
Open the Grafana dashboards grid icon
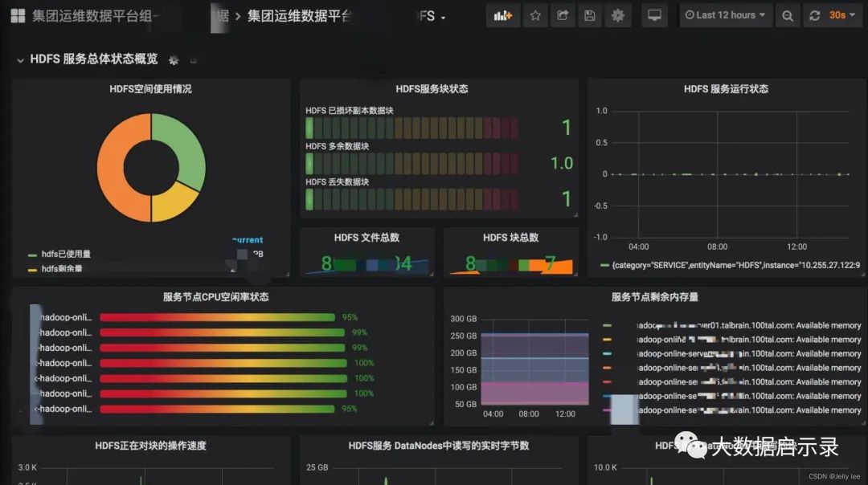click(x=18, y=15)
